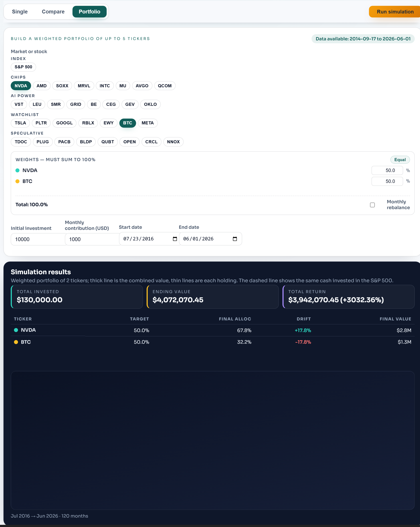Add the LEU ticker chip
The height and width of the screenshot is (527, 420).
pos(37,104)
